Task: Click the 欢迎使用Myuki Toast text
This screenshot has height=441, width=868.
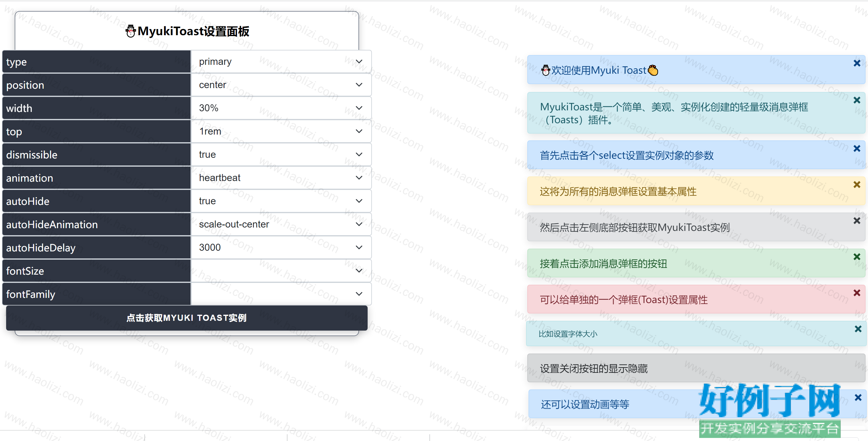Action: (x=599, y=70)
